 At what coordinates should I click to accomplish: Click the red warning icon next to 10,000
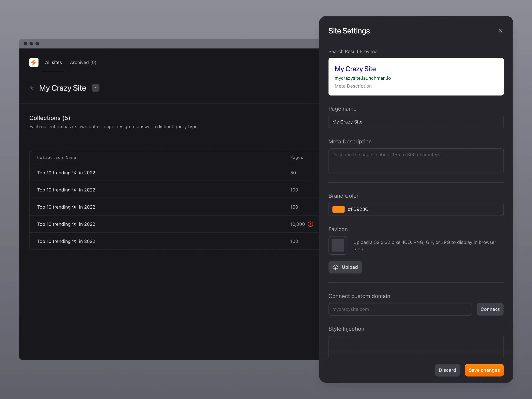tap(310, 224)
